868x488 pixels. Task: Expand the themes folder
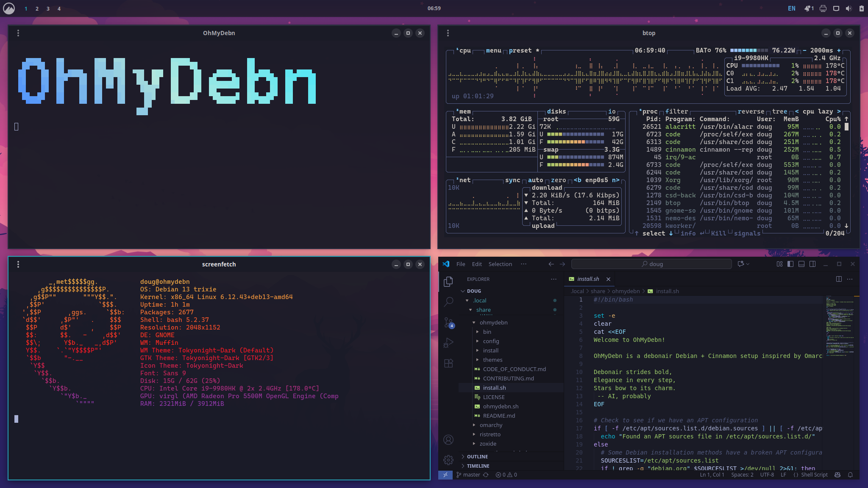click(492, 360)
